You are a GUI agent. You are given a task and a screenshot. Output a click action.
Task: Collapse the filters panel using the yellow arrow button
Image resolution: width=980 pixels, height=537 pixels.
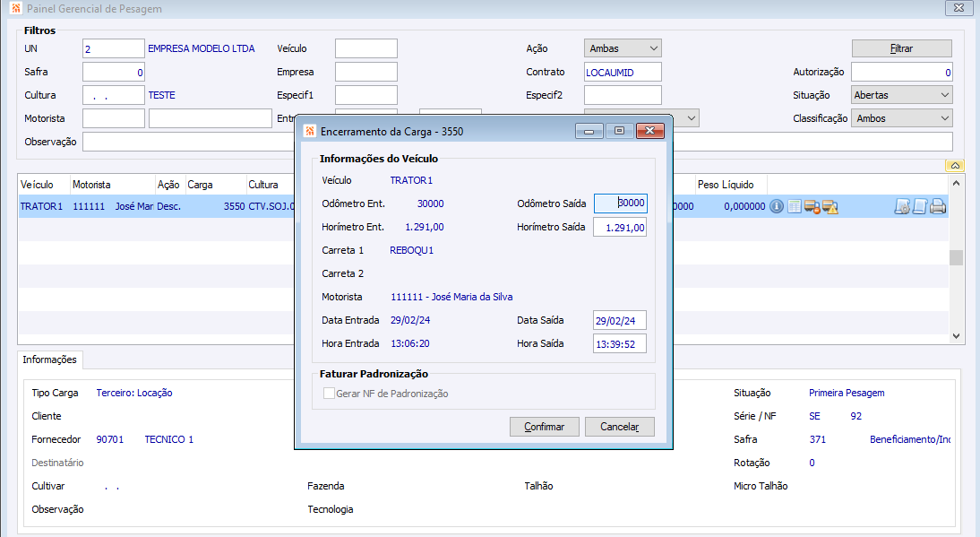pos(955,166)
